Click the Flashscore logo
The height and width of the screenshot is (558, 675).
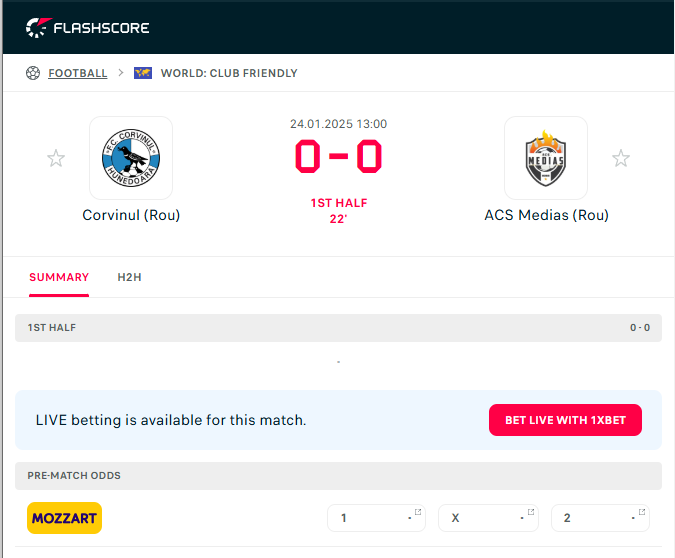point(87,28)
